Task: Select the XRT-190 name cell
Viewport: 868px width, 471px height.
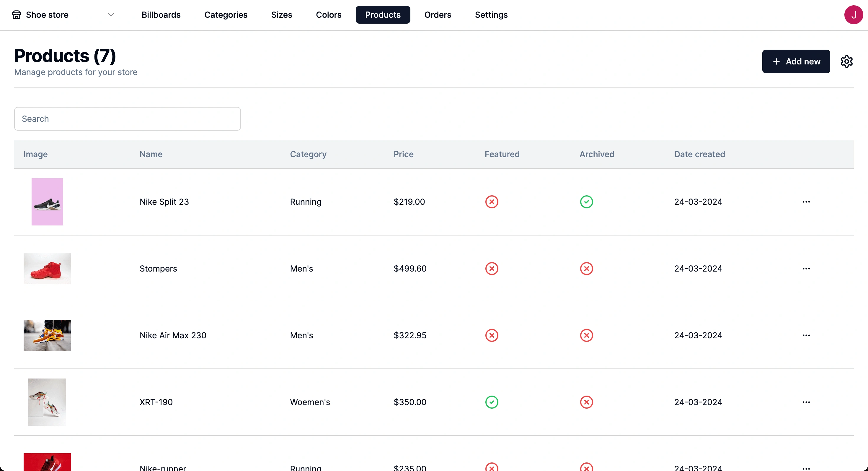Action: coord(156,402)
